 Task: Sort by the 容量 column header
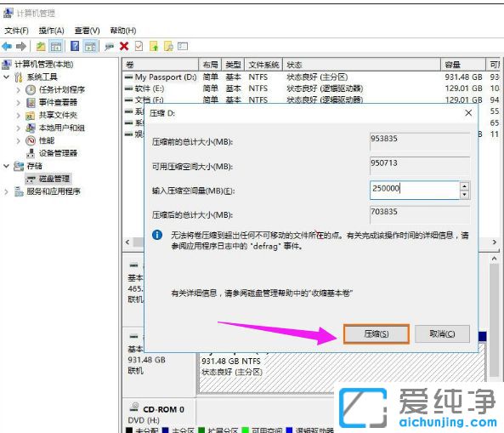pos(463,65)
